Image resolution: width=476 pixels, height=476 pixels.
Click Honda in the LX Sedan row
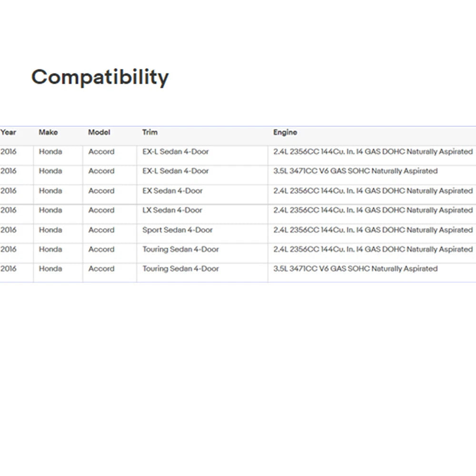click(x=50, y=210)
